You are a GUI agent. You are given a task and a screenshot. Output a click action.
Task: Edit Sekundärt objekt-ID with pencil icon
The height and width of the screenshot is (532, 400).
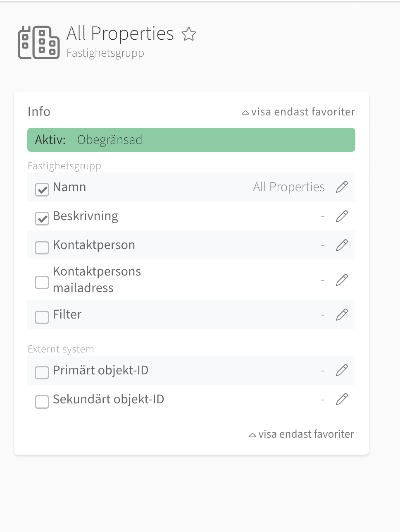[x=342, y=399]
